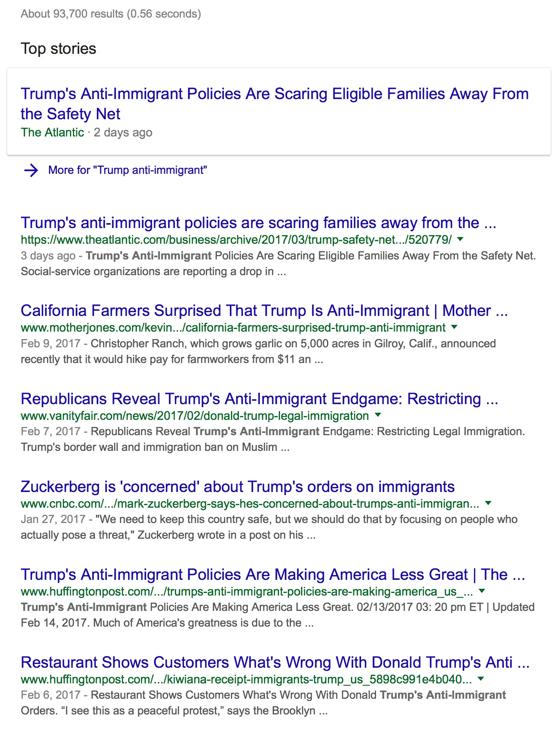The height and width of the screenshot is (735, 560).
Task: Click the arrow icon beside More for Trump anti-immigrant
Action: pos(31,170)
